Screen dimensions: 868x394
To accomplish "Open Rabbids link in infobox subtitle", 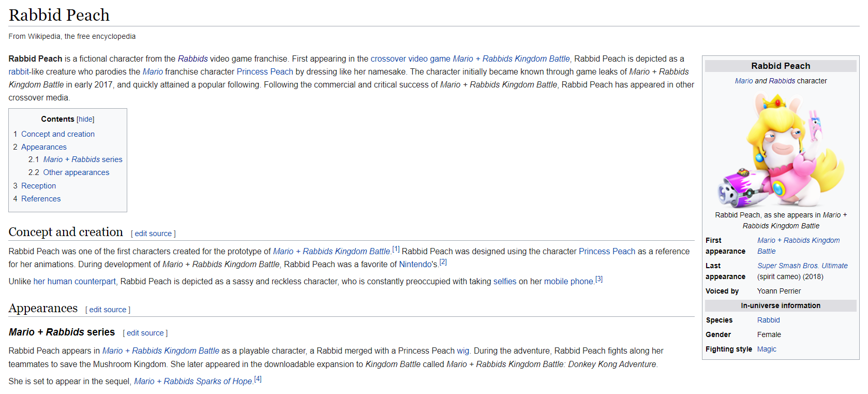I will pos(782,81).
